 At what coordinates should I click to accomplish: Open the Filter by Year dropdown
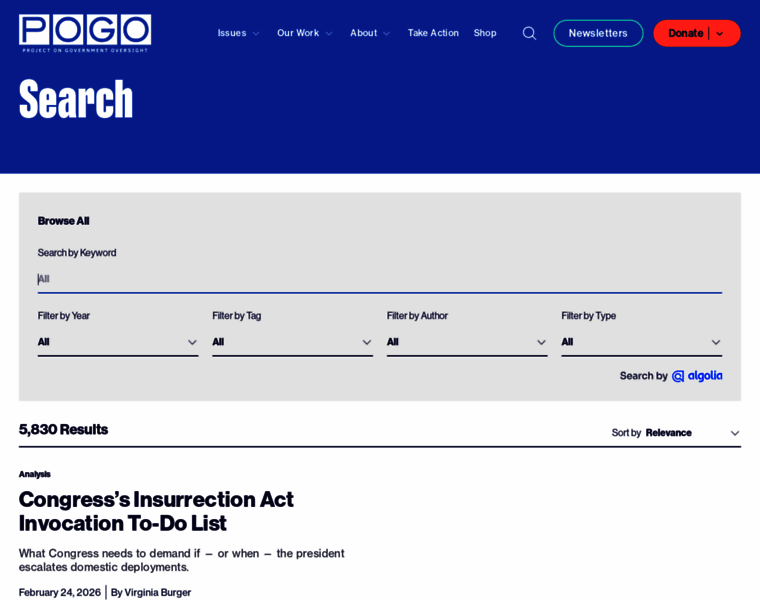pos(118,342)
